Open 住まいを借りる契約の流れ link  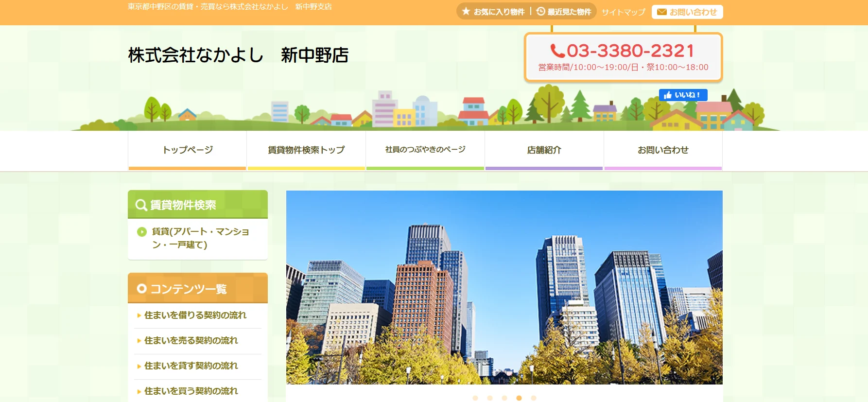pyautogui.click(x=195, y=315)
